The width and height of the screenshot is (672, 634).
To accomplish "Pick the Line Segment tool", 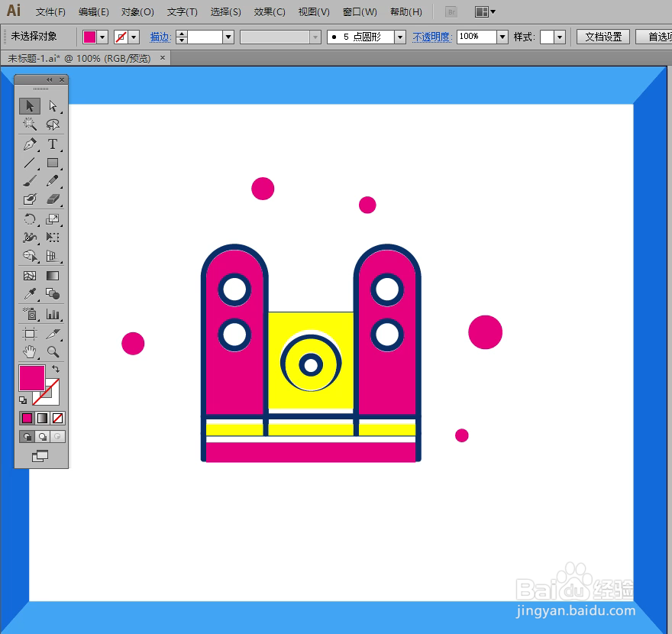I will coord(30,163).
